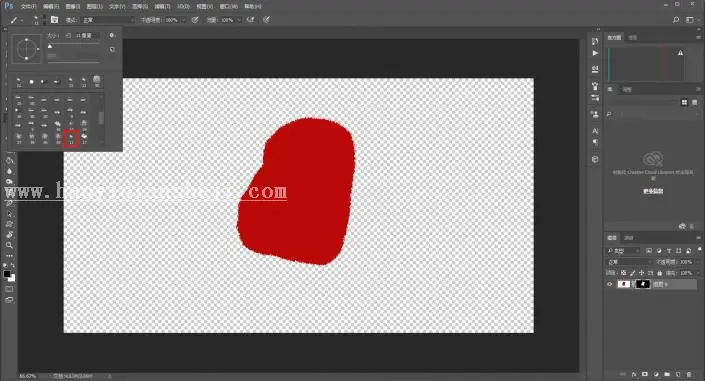Select the highlighted size 11 brush preset
This screenshot has width=705, height=381.
(71, 138)
